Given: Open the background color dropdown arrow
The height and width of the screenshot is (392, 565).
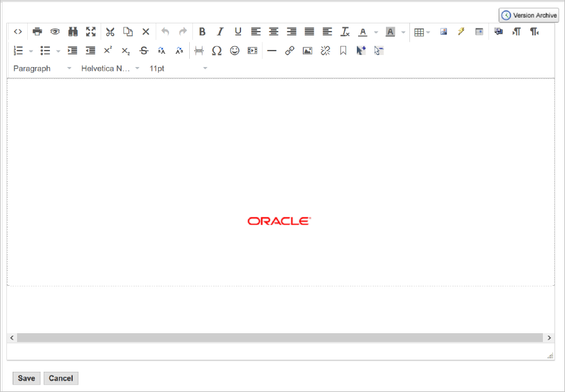Looking at the screenshot, I should pos(403,32).
